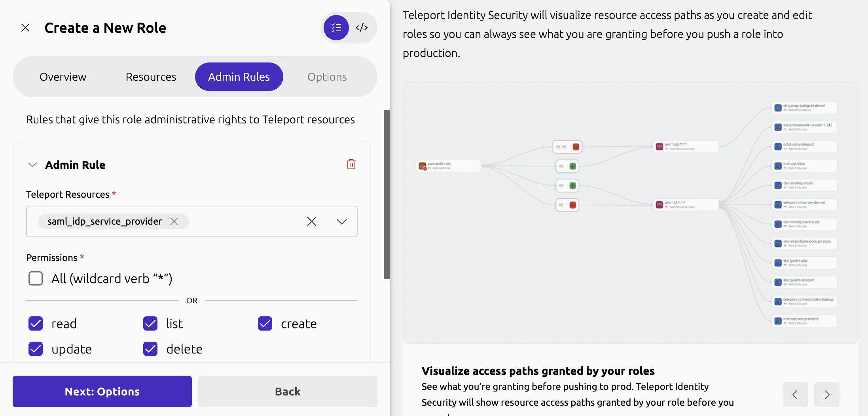Switch to the YAML code editor view
868x416 pixels.
point(362,28)
